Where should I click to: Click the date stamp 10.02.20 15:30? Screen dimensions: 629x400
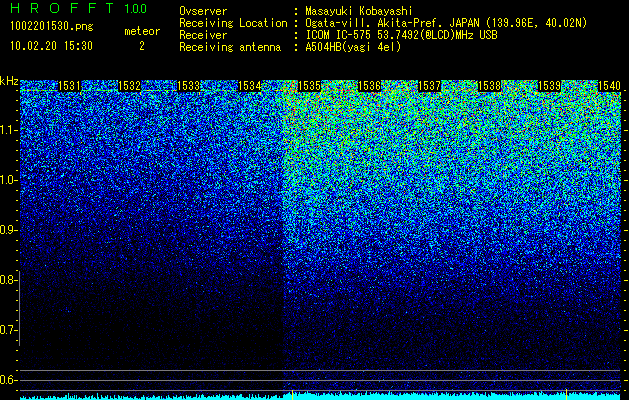tap(51, 46)
